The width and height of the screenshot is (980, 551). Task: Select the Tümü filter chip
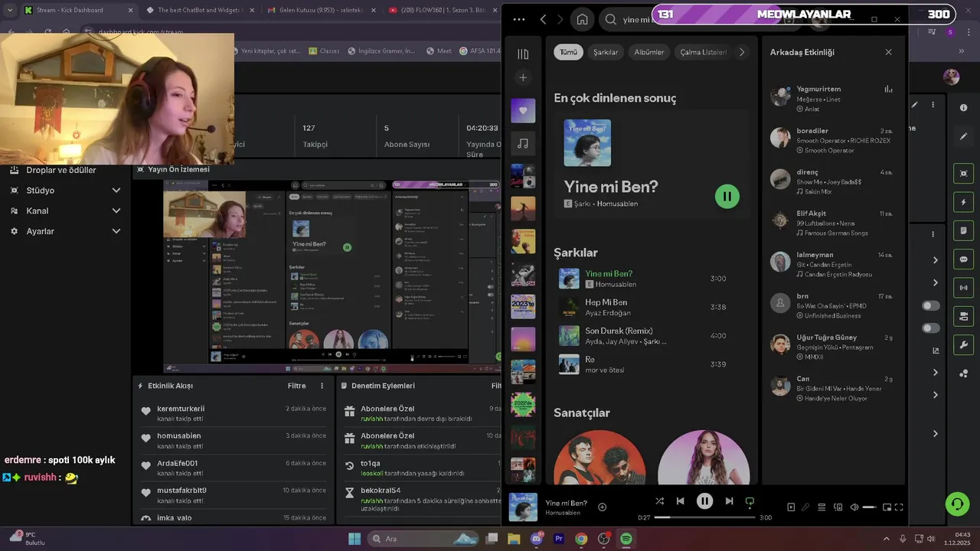click(x=568, y=52)
